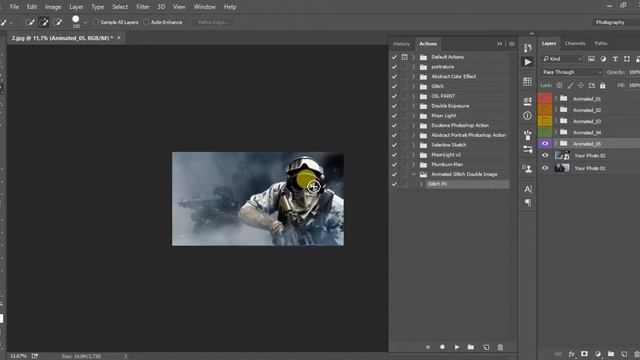This screenshot has height=360, width=640.
Task: Lock image pixels with brush icon
Action: click(570, 85)
